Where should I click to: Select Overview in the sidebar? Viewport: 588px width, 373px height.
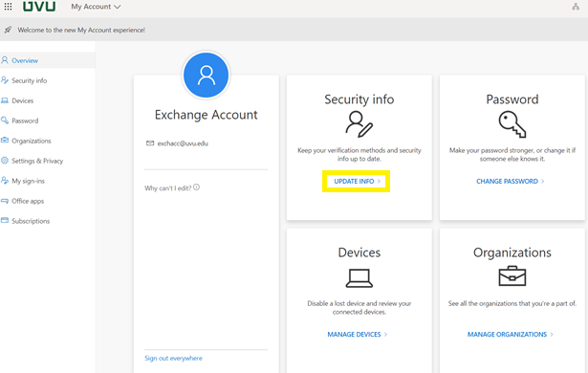[48, 60]
